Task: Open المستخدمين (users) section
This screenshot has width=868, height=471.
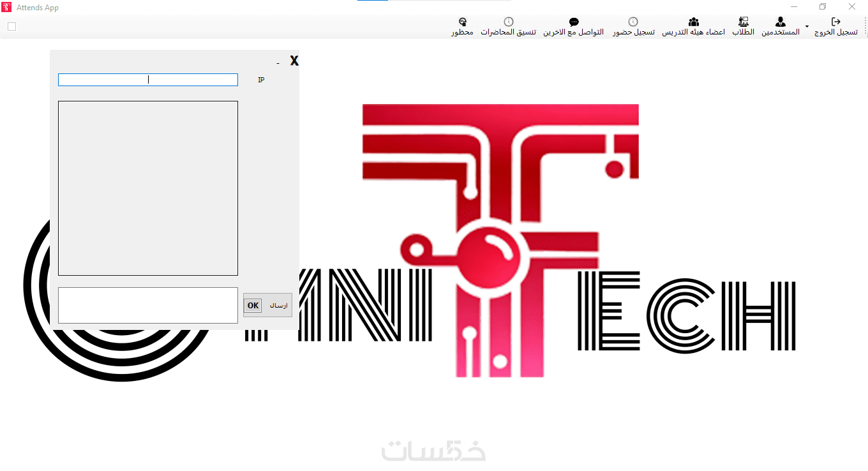Action: (781, 27)
